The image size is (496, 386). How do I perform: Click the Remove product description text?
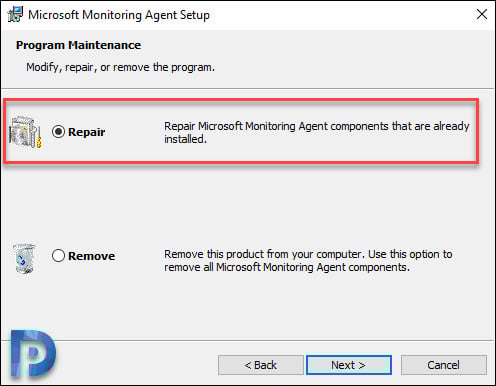point(308,260)
